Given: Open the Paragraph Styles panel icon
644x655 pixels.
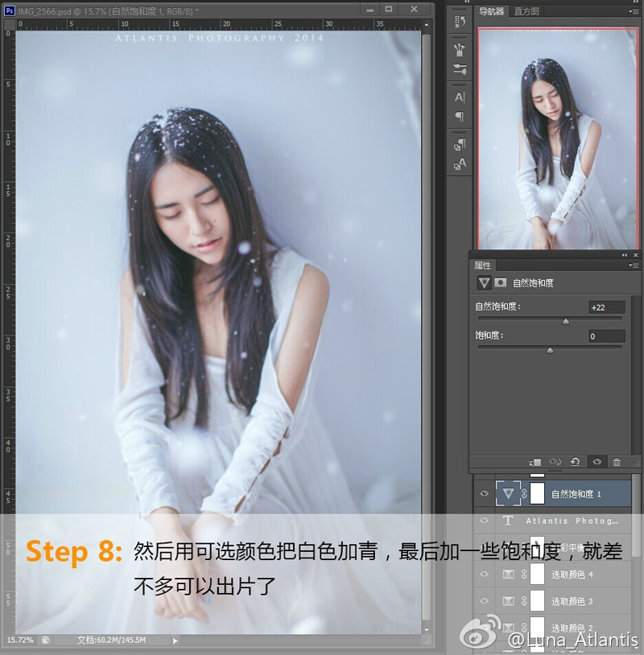Looking at the screenshot, I should pyautogui.click(x=460, y=145).
